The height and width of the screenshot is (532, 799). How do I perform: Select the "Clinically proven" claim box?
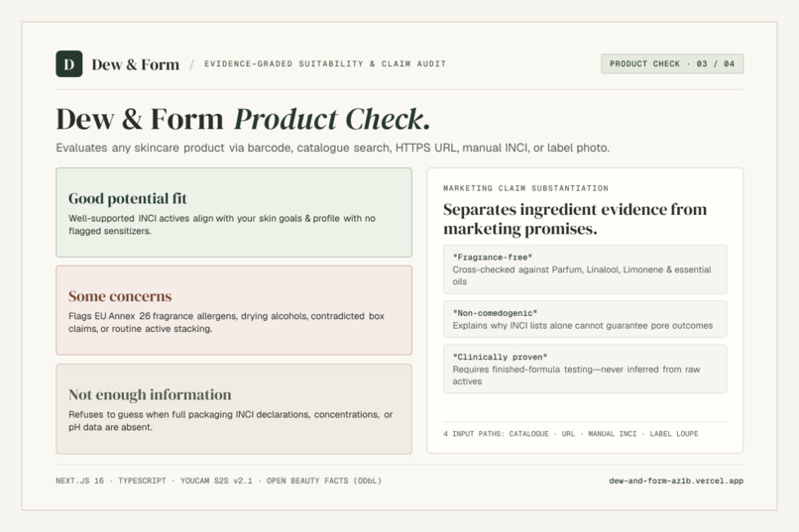click(x=585, y=370)
